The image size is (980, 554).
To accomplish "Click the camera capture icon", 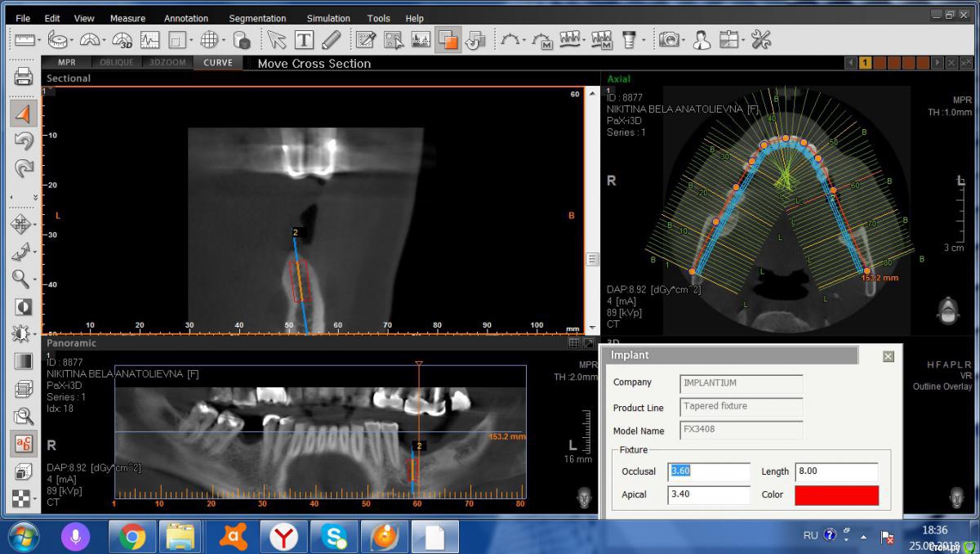I will click(x=669, y=39).
